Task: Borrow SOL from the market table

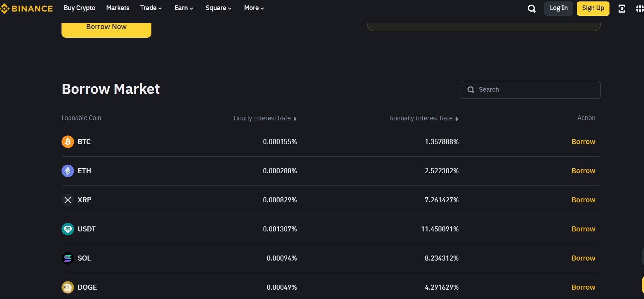Action: (x=583, y=258)
